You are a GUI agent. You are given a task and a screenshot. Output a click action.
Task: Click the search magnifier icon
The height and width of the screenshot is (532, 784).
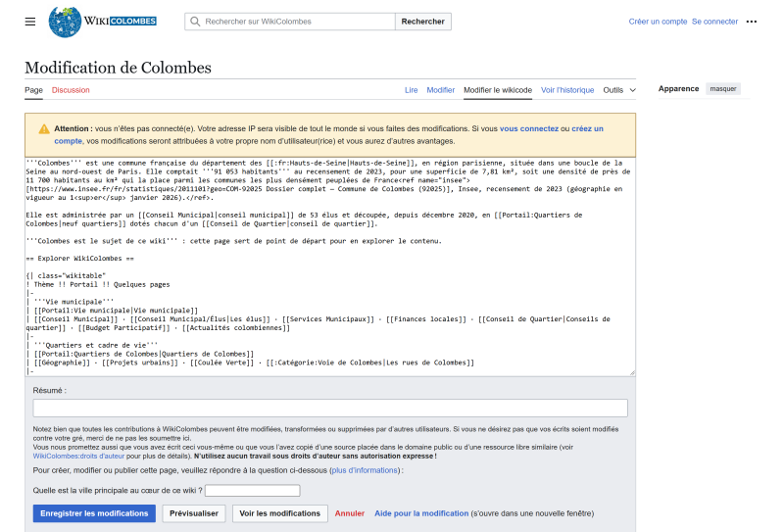[195, 22]
